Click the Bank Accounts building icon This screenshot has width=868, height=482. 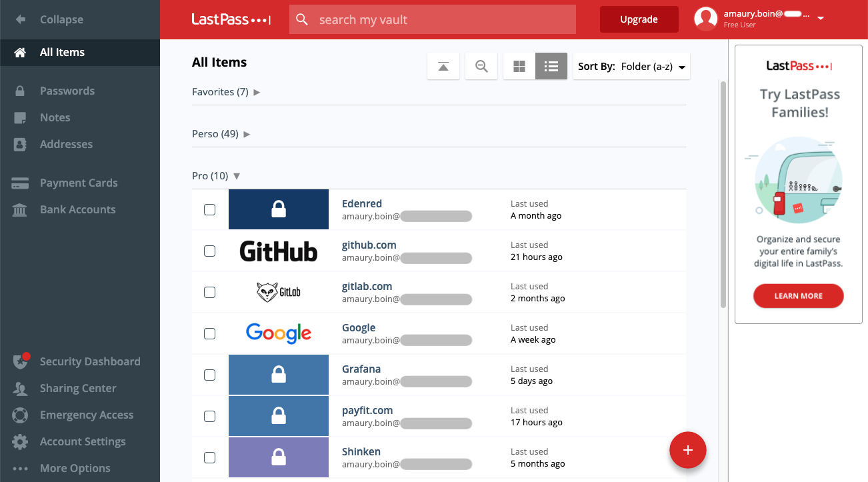tap(20, 209)
